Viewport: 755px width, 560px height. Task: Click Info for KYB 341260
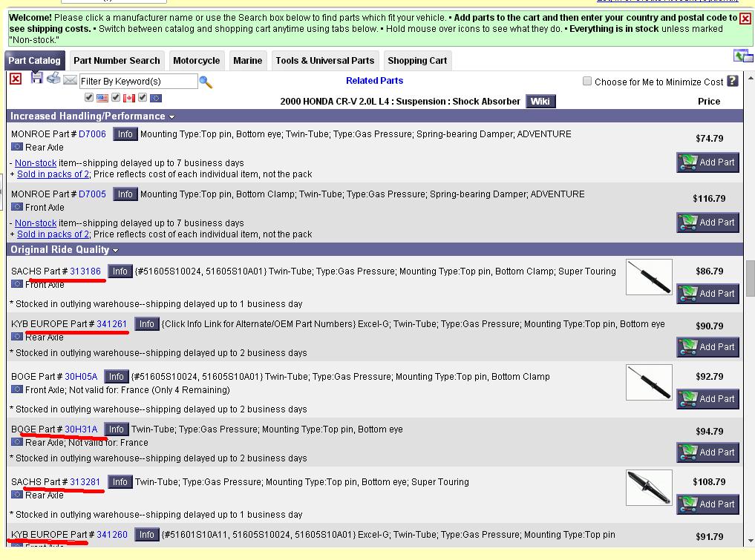tap(147, 535)
